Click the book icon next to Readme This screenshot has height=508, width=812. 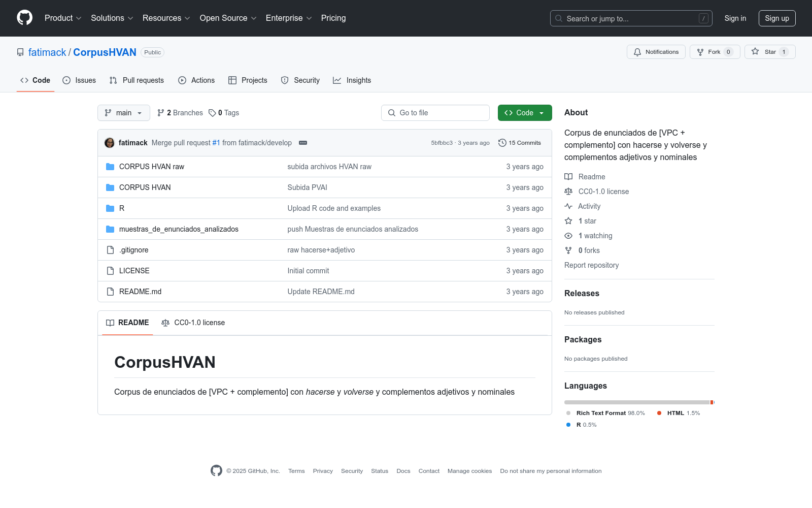(568, 177)
